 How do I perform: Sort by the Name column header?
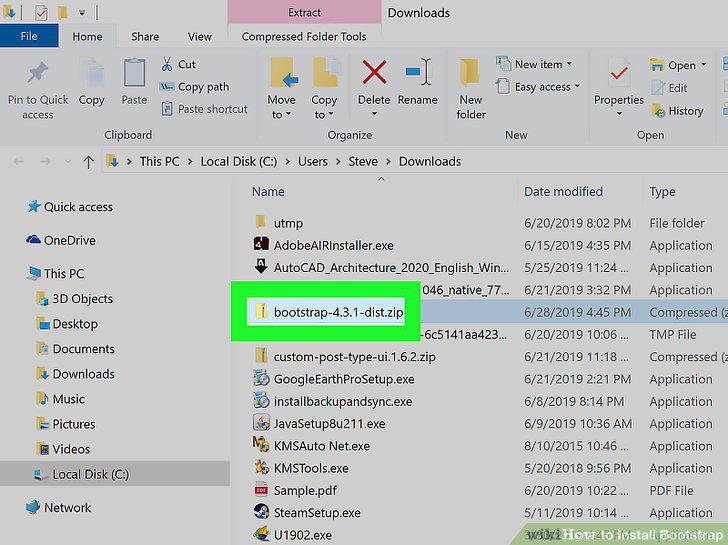268,191
